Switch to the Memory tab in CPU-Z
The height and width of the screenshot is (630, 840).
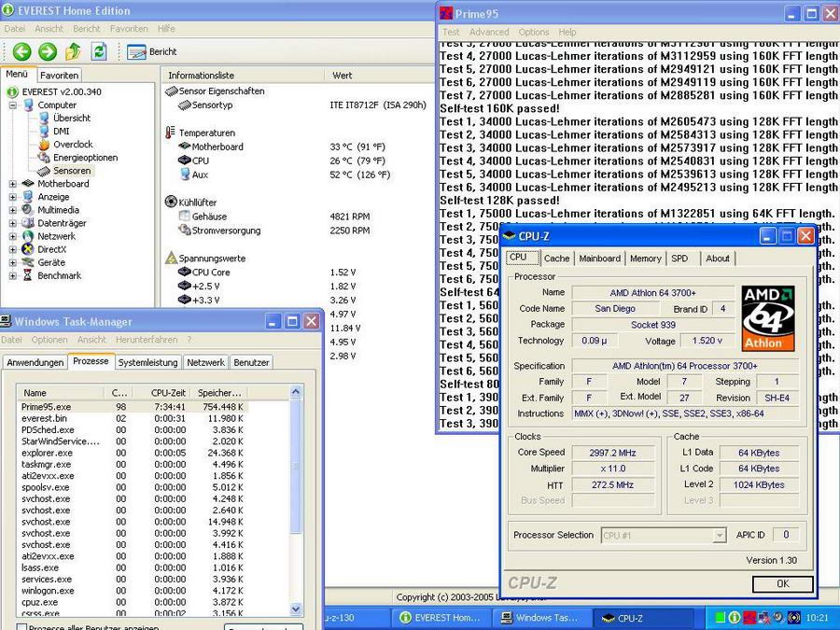(x=645, y=259)
